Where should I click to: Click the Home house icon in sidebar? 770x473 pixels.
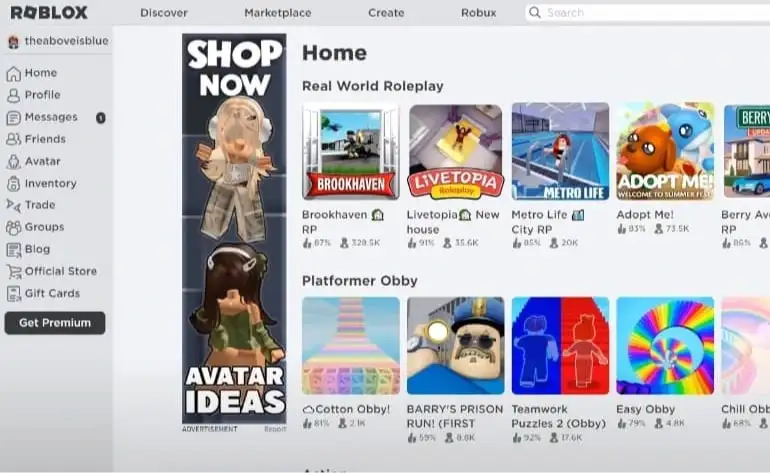(13, 73)
